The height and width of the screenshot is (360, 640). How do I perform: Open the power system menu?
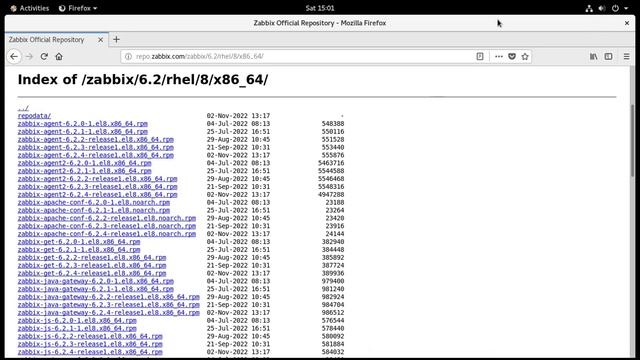coord(615,8)
